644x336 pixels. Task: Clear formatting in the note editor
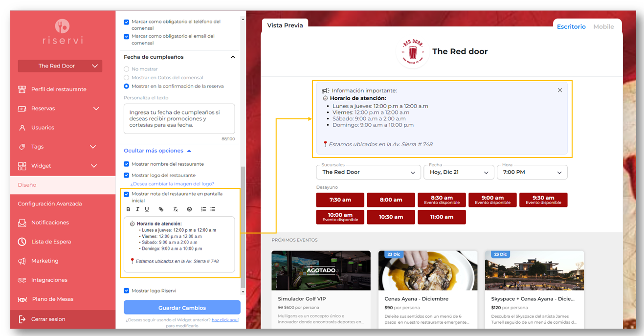(x=175, y=209)
